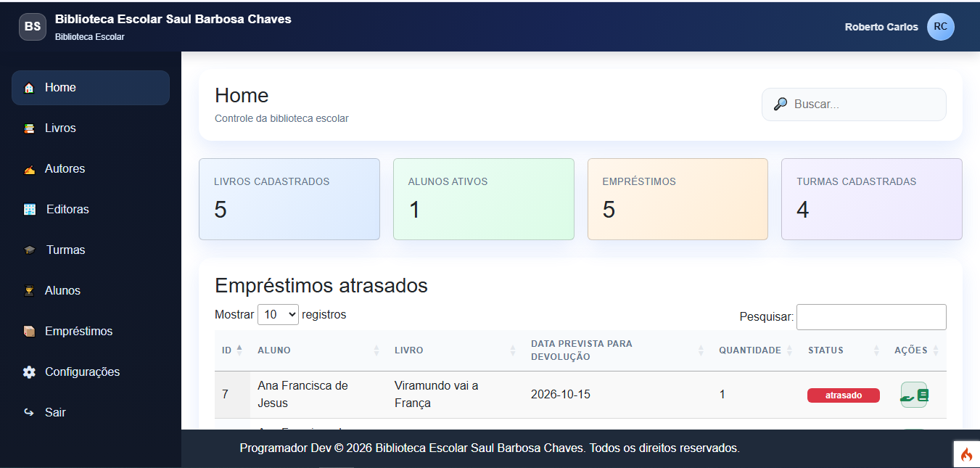Click the graduation cap icon for Turmas

[29, 250]
